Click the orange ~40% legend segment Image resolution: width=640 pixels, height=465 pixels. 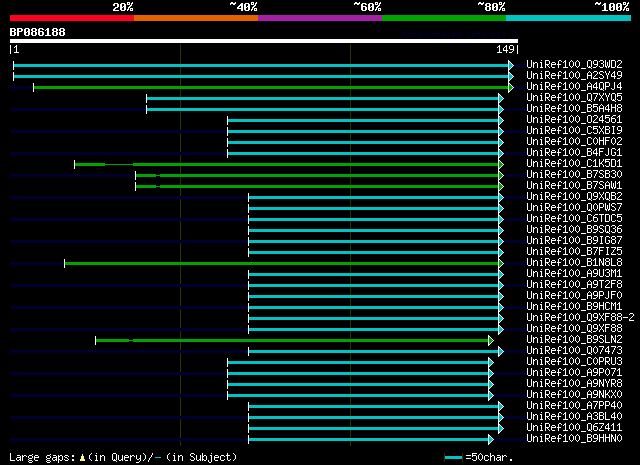(x=196, y=18)
